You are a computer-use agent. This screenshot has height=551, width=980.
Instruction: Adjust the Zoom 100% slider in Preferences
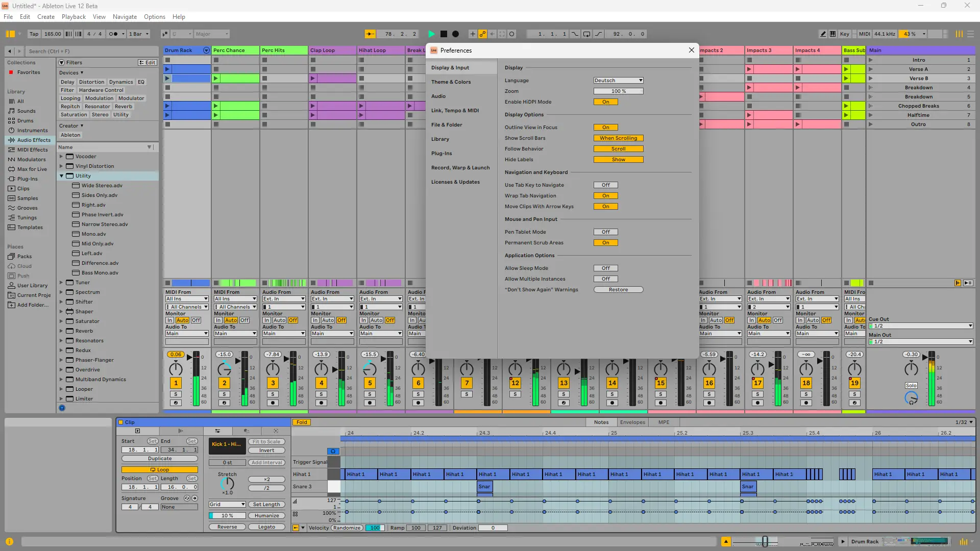618,91
